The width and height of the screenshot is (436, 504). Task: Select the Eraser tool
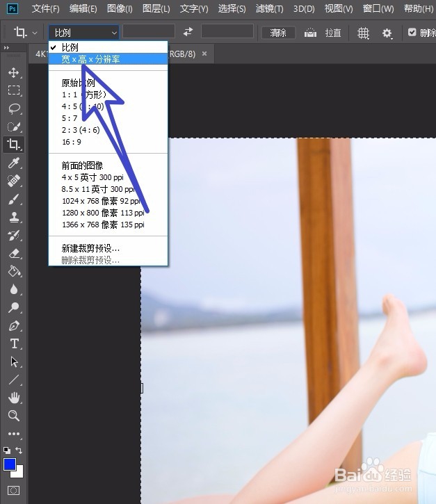(14, 254)
